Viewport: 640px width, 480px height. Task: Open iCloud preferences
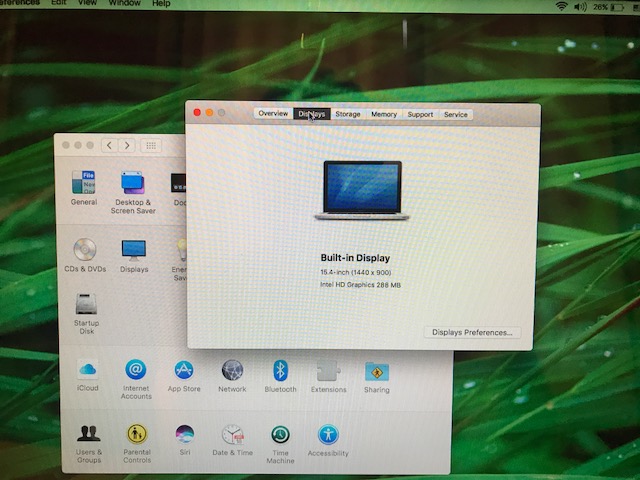(x=87, y=371)
